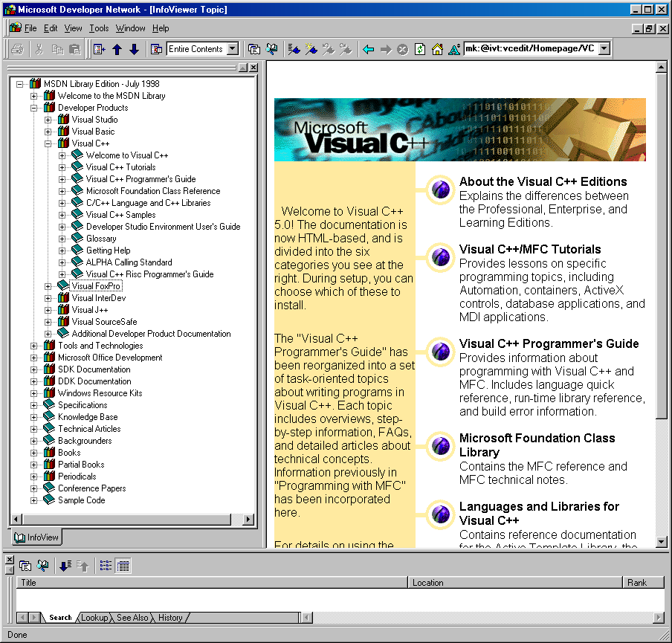This screenshot has height=643, width=672.
Task: Open the Tools menu
Action: [99, 28]
